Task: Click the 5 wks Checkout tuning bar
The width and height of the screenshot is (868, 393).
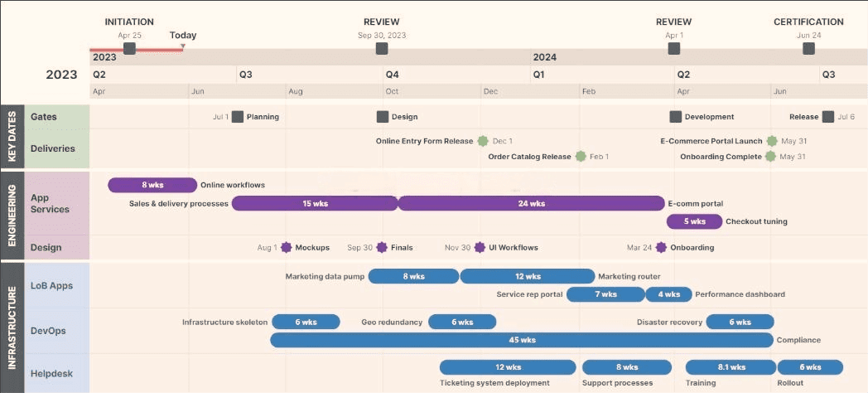Action: tap(694, 221)
